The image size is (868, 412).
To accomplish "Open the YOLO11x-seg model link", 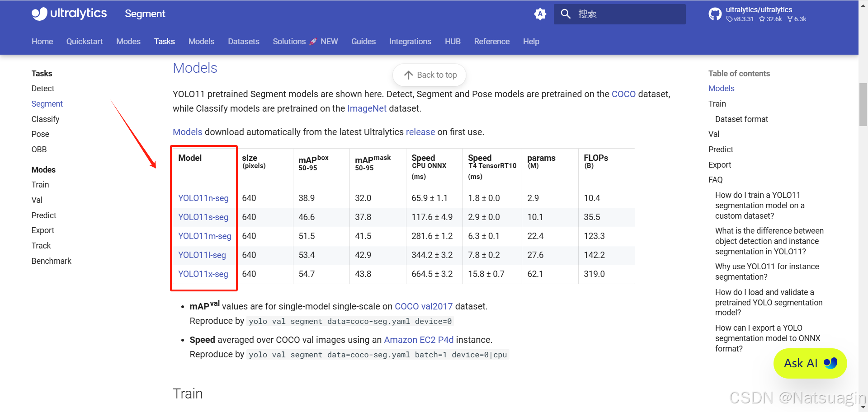I will [x=203, y=274].
